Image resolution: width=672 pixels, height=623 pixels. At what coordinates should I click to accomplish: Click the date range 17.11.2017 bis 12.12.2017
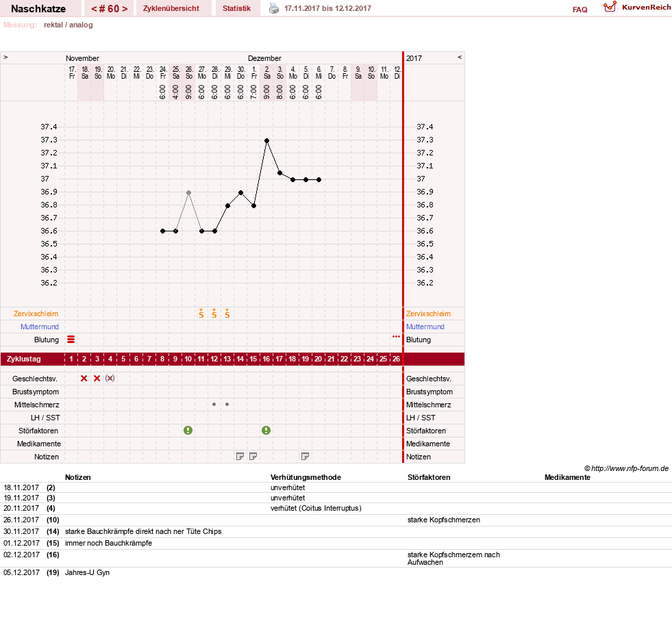click(x=328, y=9)
